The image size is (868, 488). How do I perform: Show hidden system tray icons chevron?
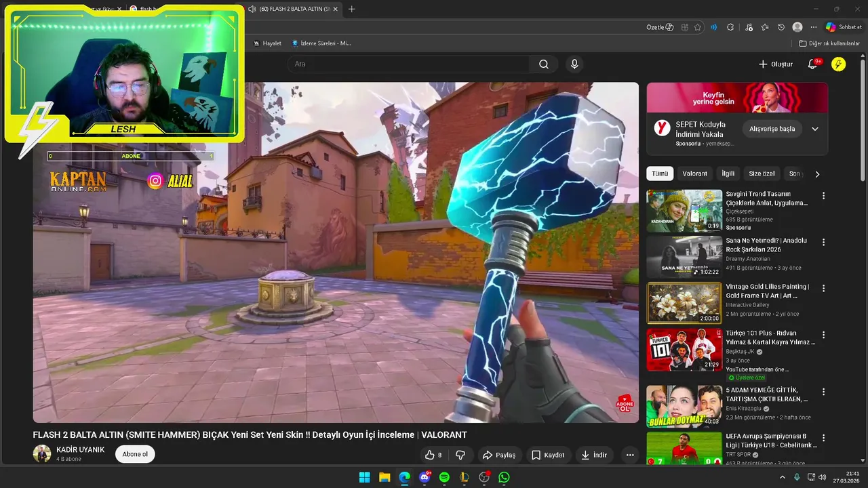(782, 477)
